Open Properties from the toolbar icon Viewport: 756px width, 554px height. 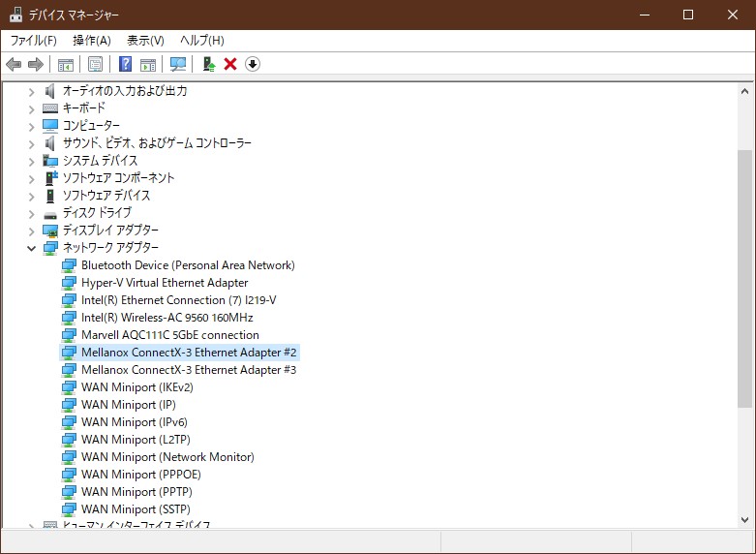[x=96, y=64]
